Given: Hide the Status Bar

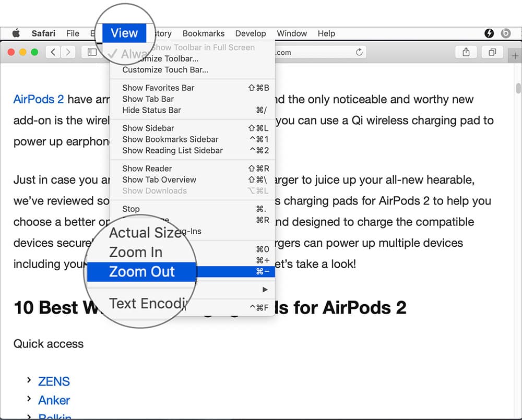Looking at the screenshot, I should tap(151, 110).
